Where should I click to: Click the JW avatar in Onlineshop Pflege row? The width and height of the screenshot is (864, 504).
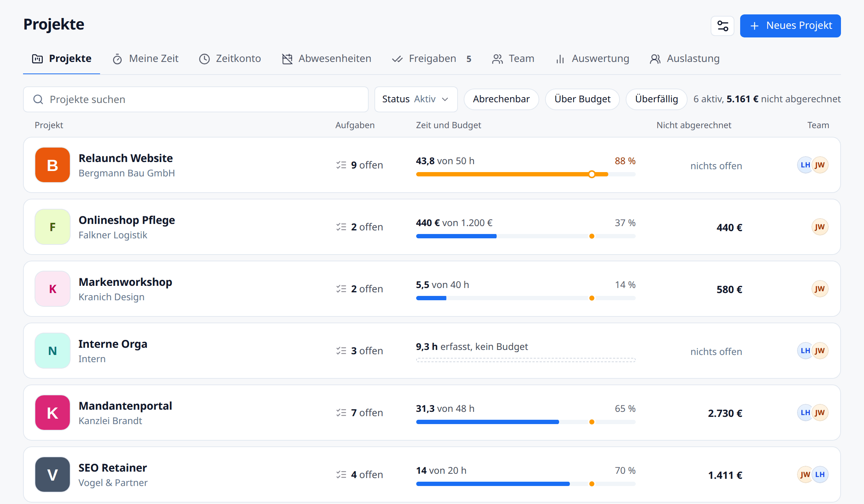pyautogui.click(x=820, y=227)
